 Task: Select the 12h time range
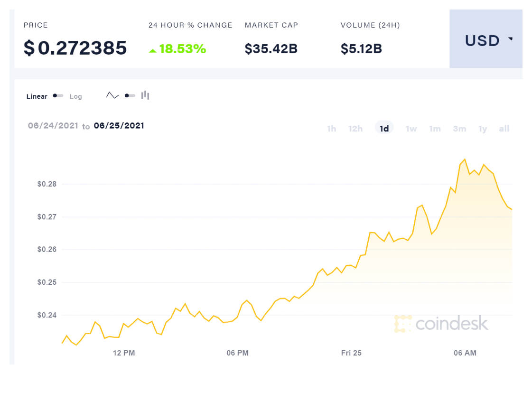[355, 129]
